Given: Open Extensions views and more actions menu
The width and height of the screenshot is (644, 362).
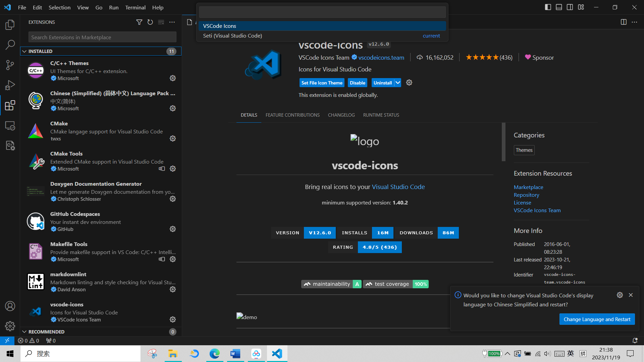Looking at the screenshot, I should coord(172,22).
